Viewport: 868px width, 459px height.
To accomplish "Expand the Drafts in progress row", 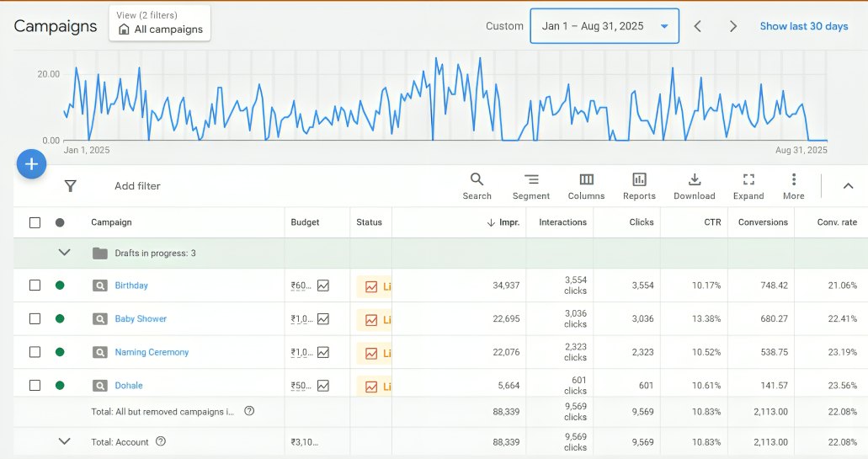I will tap(64, 253).
